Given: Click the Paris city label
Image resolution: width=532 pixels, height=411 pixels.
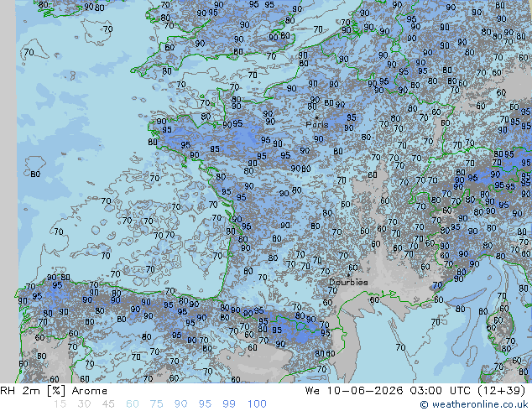Looking at the screenshot, I should (x=317, y=124).
